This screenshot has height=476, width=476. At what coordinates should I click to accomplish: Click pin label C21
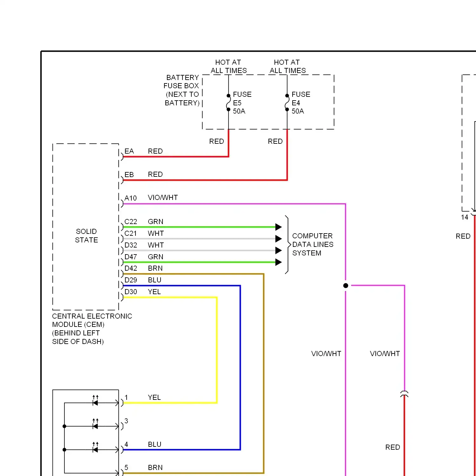[x=130, y=233]
